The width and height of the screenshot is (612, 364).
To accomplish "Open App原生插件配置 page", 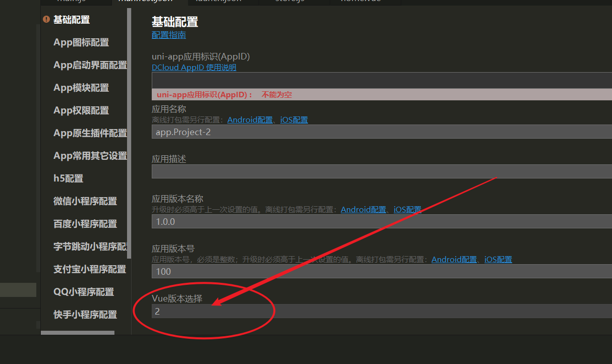I will pyautogui.click(x=90, y=133).
